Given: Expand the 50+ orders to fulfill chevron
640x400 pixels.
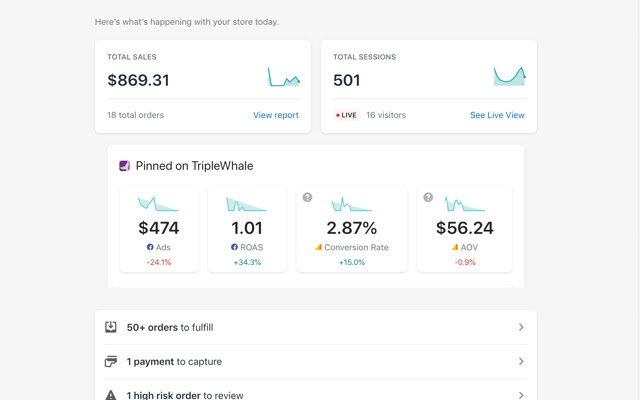Looking at the screenshot, I should point(521,327).
